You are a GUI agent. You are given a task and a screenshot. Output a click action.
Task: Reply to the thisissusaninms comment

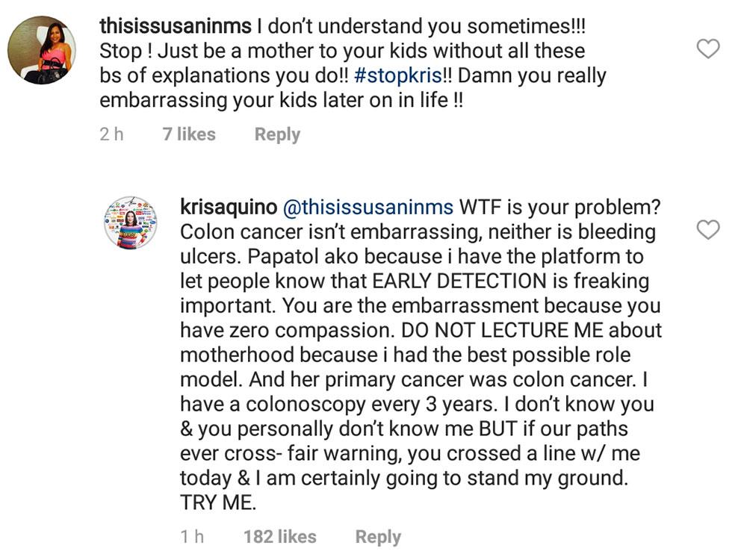277,134
